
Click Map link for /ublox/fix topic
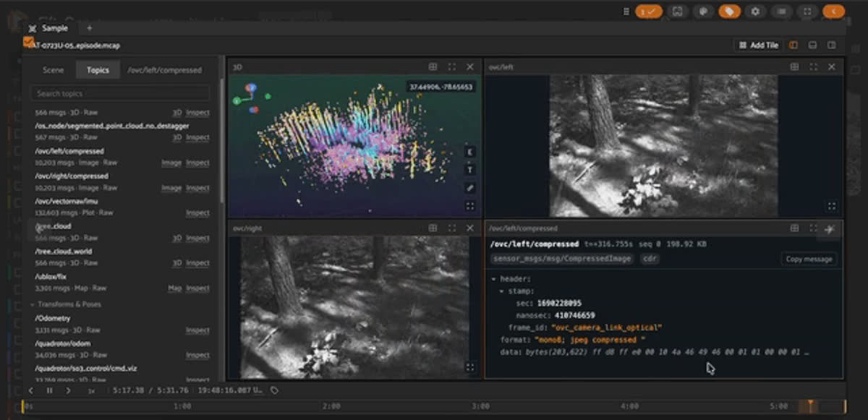click(175, 288)
